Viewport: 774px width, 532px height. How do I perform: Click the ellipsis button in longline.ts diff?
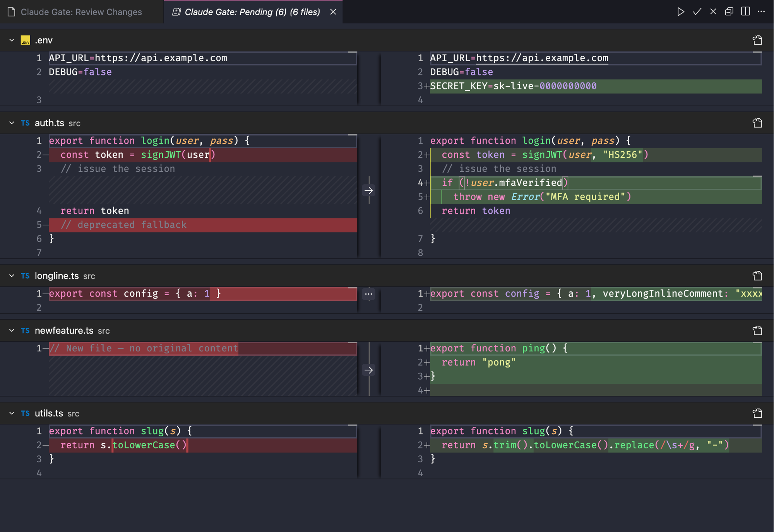click(368, 294)
